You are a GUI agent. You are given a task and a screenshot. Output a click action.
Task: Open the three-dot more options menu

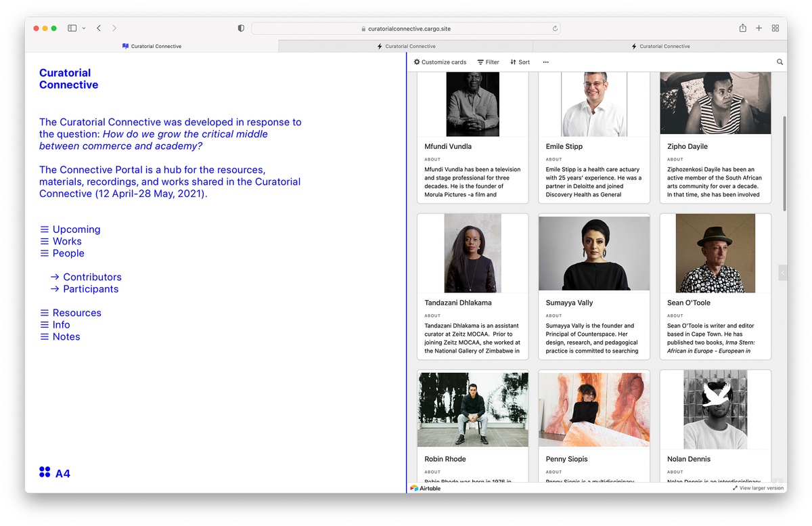click(x=546, y=62)
